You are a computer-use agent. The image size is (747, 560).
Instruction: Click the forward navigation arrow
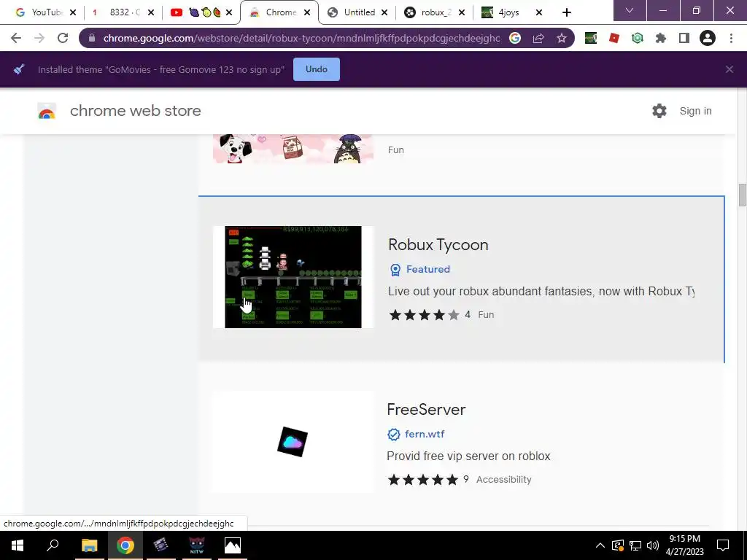tap(39, 38)
